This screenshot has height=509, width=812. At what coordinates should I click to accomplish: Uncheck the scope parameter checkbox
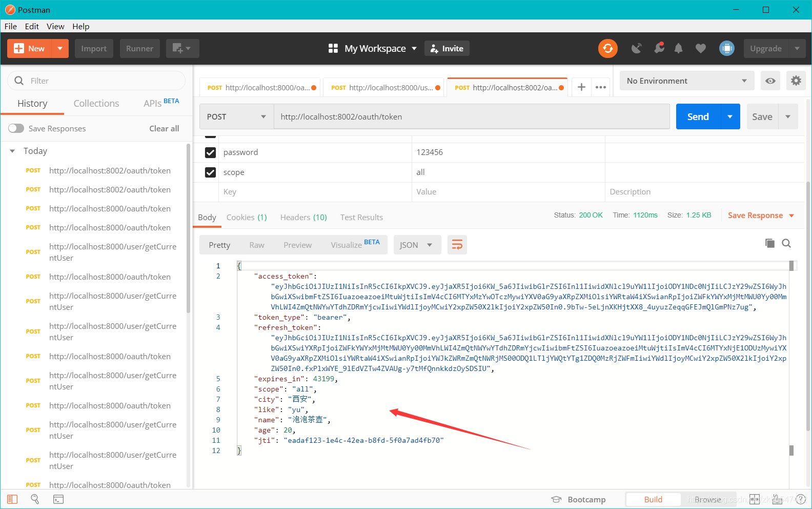tap(210, 172)
